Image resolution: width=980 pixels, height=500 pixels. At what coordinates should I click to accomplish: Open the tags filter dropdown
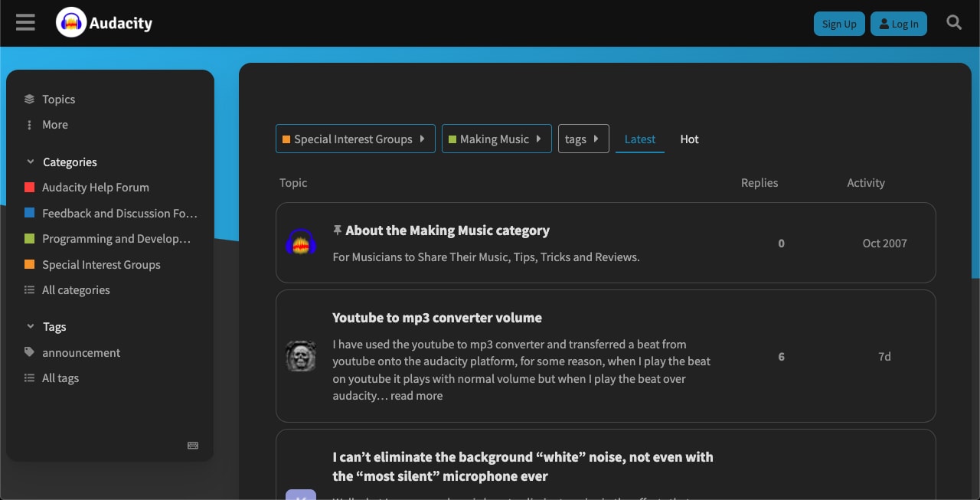pyautogui.click(x=583, y=139)
